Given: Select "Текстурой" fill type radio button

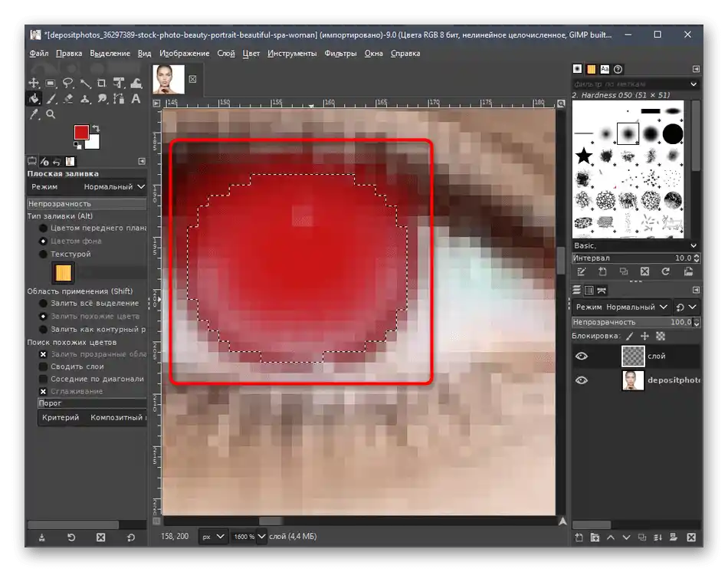Looking at the screenshot, I should [x=44, y=254].
